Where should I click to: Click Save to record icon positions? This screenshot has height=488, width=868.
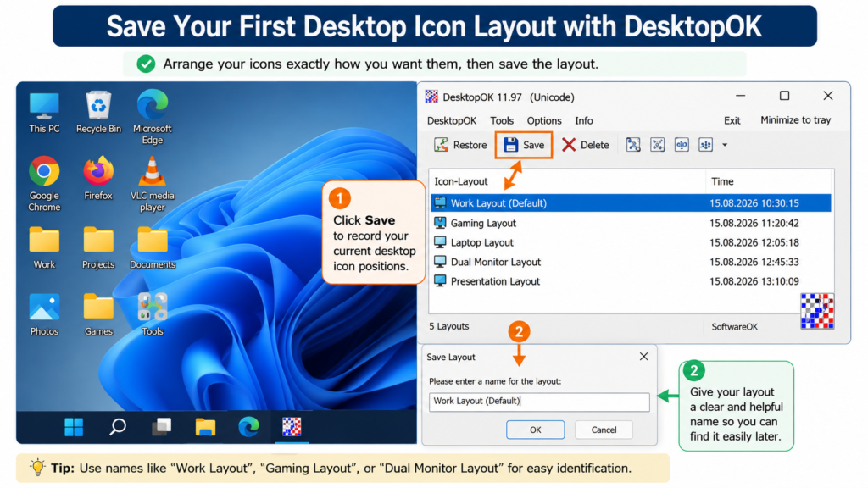[524, 145]
